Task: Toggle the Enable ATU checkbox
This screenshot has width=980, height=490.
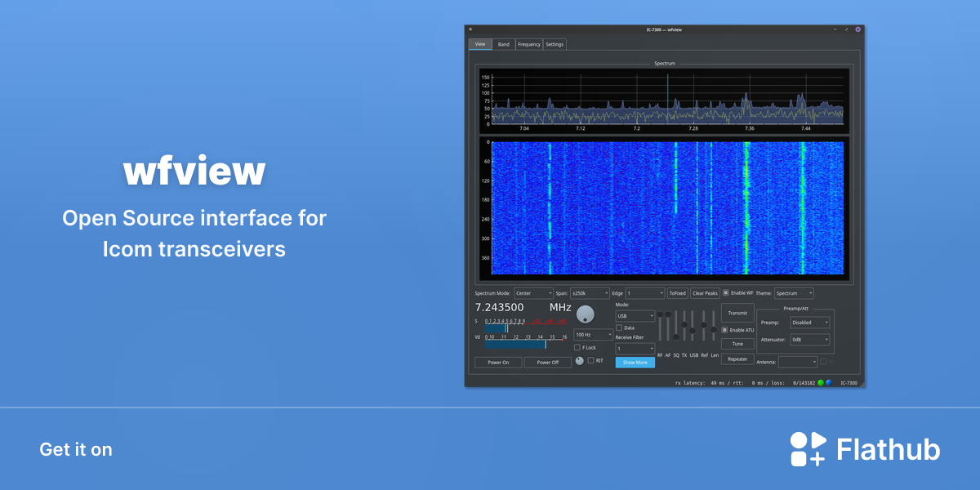Action: pyautogui.click(x=724, y=329)
